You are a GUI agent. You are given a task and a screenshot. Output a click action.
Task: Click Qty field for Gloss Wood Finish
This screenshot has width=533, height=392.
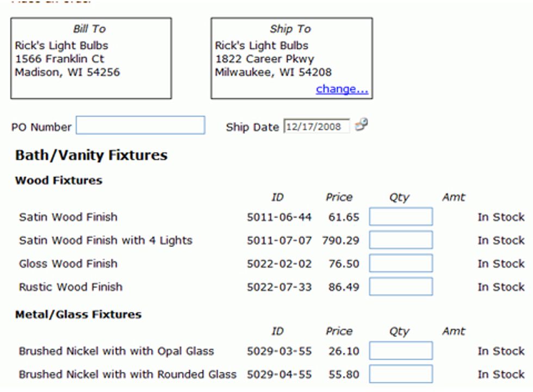tap(401, 263)
